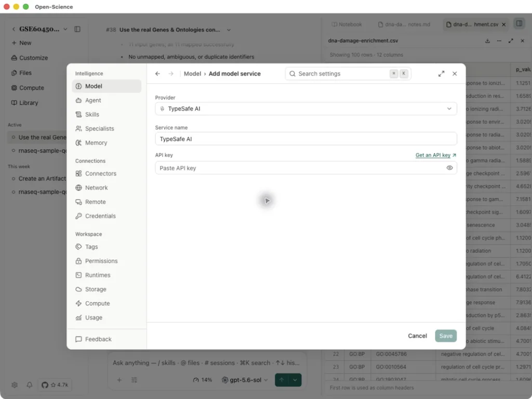Close the settings dialog
The width and height of the screenshot is (532, 399).
point(455,74)
